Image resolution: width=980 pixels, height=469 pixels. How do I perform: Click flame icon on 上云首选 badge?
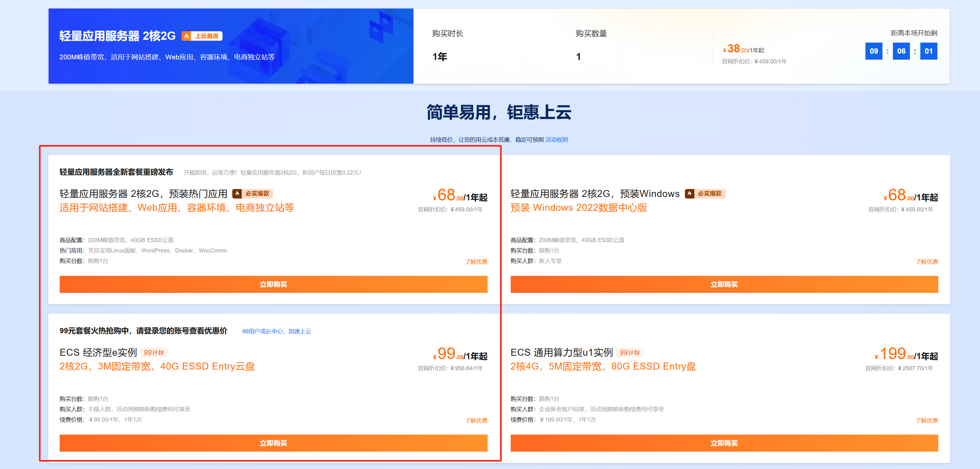186,36
